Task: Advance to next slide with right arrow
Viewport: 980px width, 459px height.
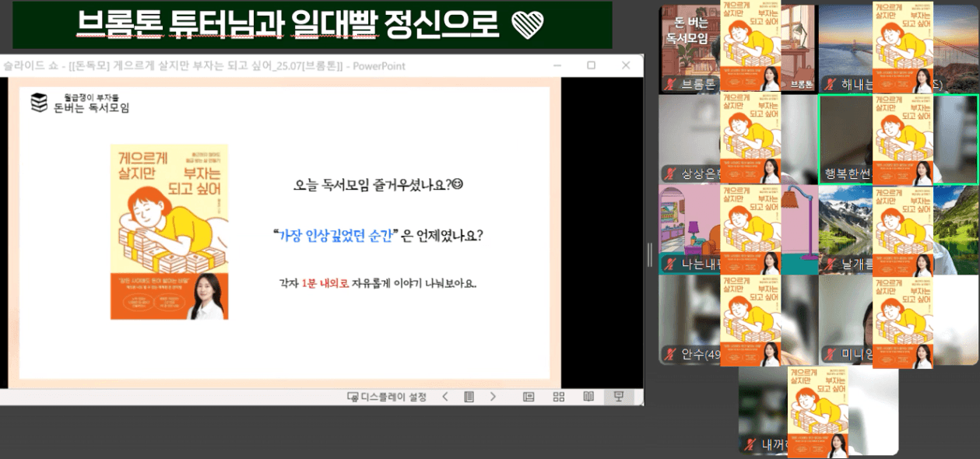Action: 493,397
